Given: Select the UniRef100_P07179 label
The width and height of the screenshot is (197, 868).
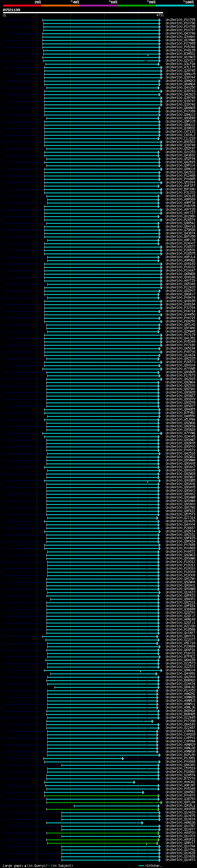Looking at the screenshot, I should (180, 335).
